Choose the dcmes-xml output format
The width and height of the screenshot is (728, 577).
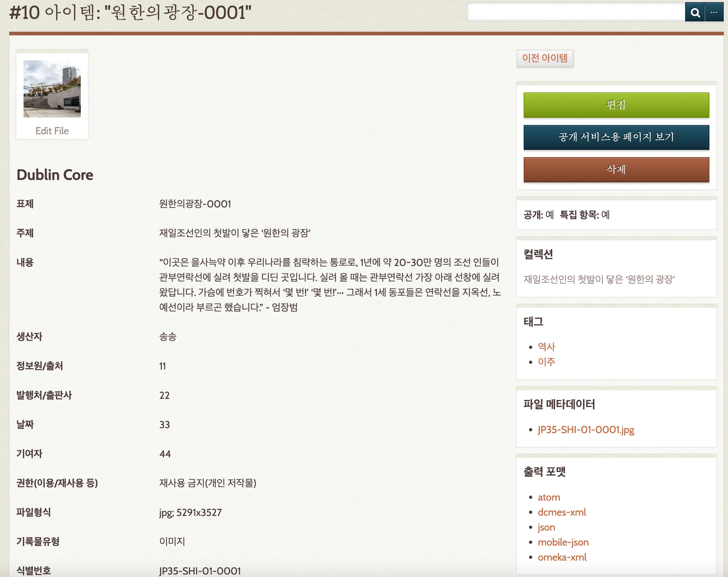pyautogui.click(x=562, y=512)
